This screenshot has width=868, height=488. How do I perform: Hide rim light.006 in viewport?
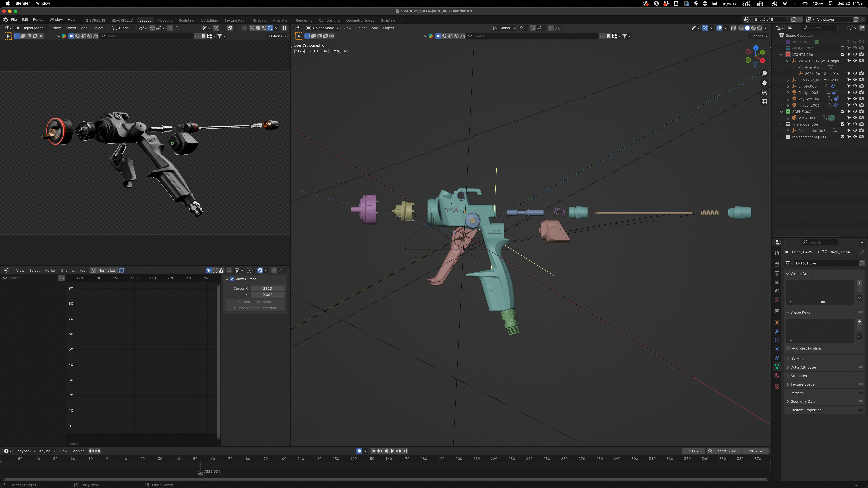[x=855, y=105]
